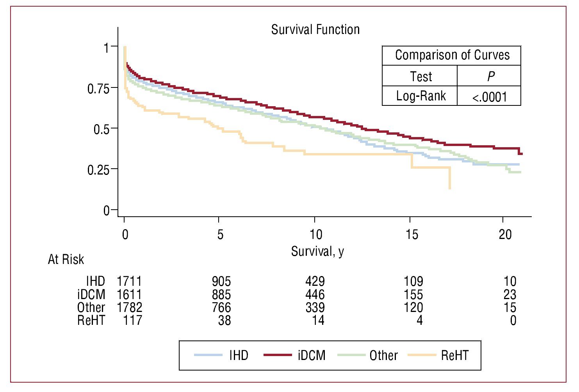Click the ReHT orange legend line
This screenshot has height=392, width=579.
(x=422, y=355)
